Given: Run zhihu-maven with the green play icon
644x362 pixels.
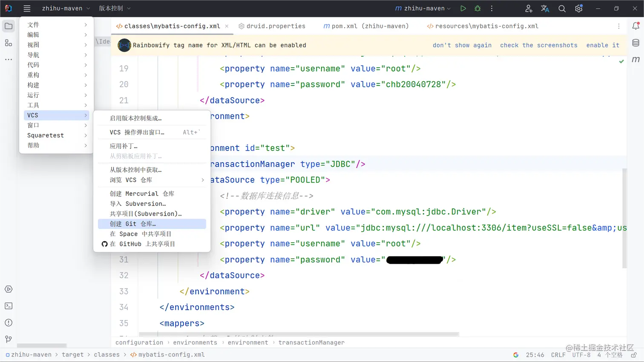Looking at the screenshot, I should 463,9.
